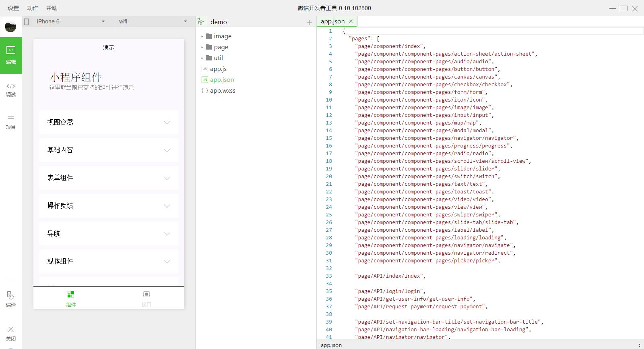
Task: Select app.json in file tree
Action: tap(222, 80)
